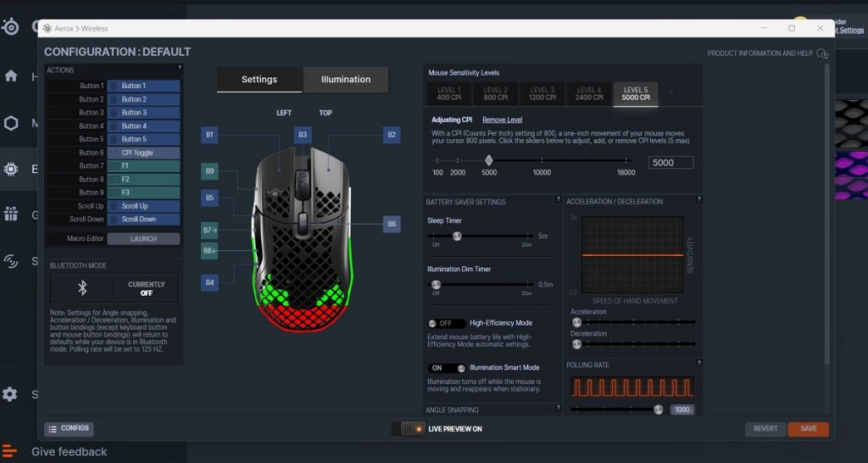Screen dimensions: 868x463
Task: Open the Settings gear in the sidebar
Action: pyautogui.click(x=10, y=394)
